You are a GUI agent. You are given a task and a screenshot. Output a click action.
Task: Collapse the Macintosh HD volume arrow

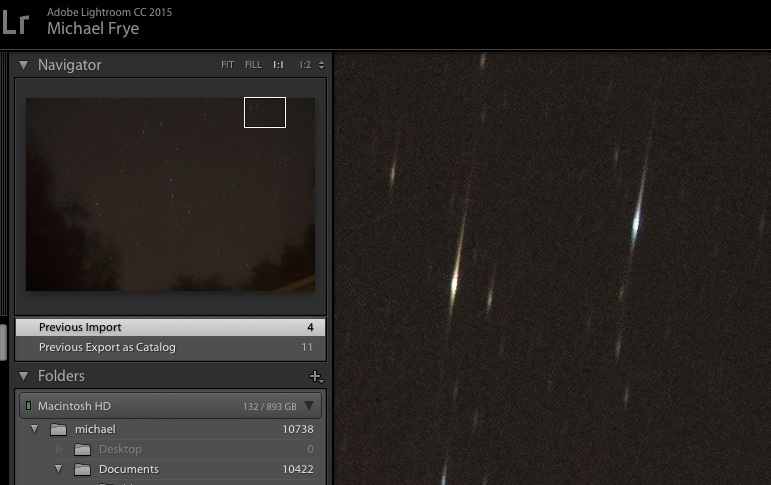(309, 406)
